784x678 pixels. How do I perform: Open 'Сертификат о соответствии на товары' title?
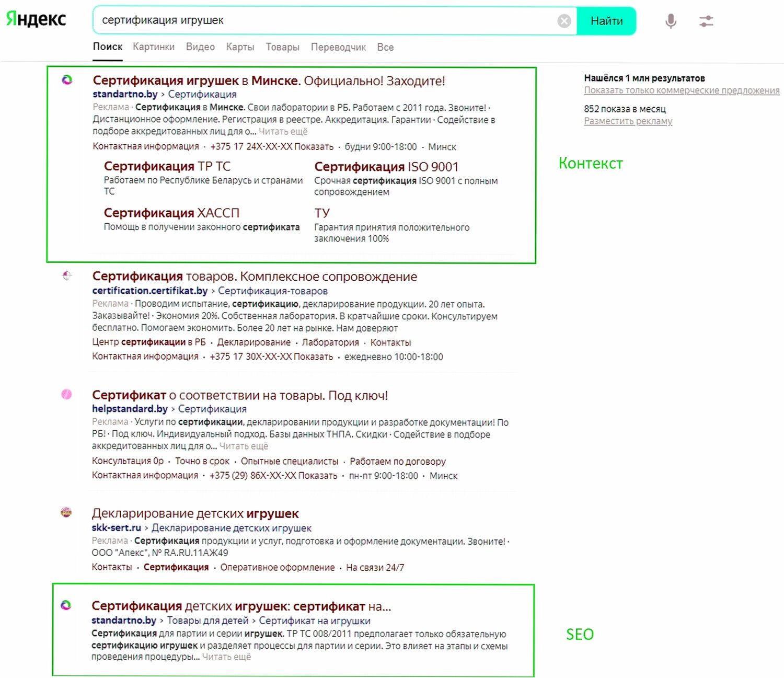(x=240, y=395)
